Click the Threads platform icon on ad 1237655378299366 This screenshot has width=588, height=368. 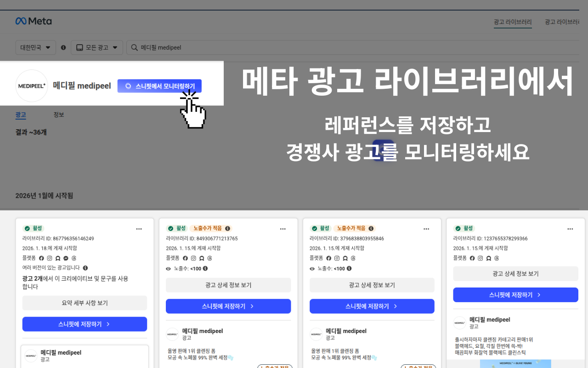click(x=497, y=259)
